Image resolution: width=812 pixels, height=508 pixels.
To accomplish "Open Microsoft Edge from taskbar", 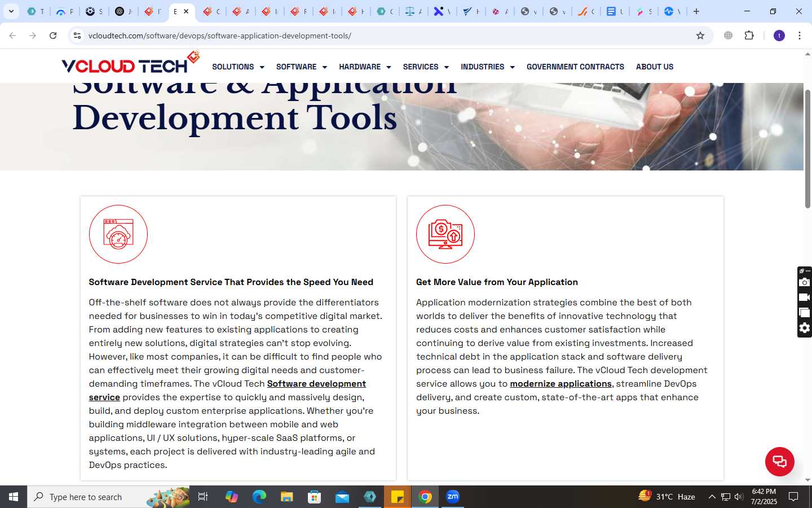I will click(x=259, y=497).
